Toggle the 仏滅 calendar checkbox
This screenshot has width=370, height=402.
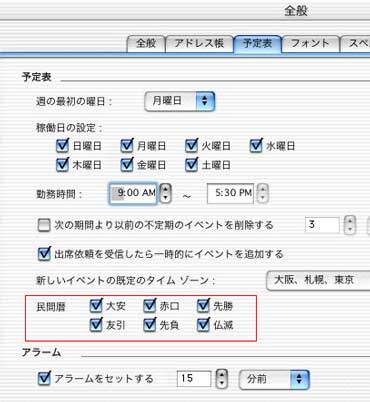[x=203, y=325]
